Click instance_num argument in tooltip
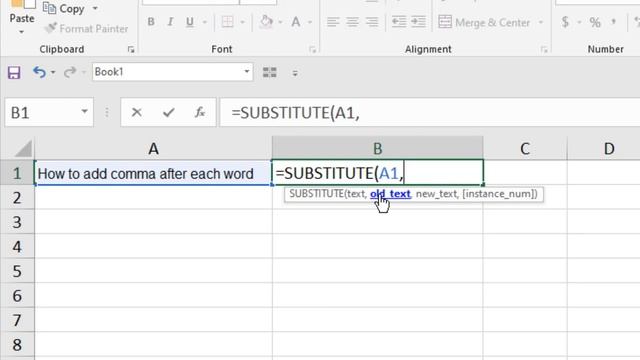Viewport: 640px width, 360px height. click(x=500, y=194)
